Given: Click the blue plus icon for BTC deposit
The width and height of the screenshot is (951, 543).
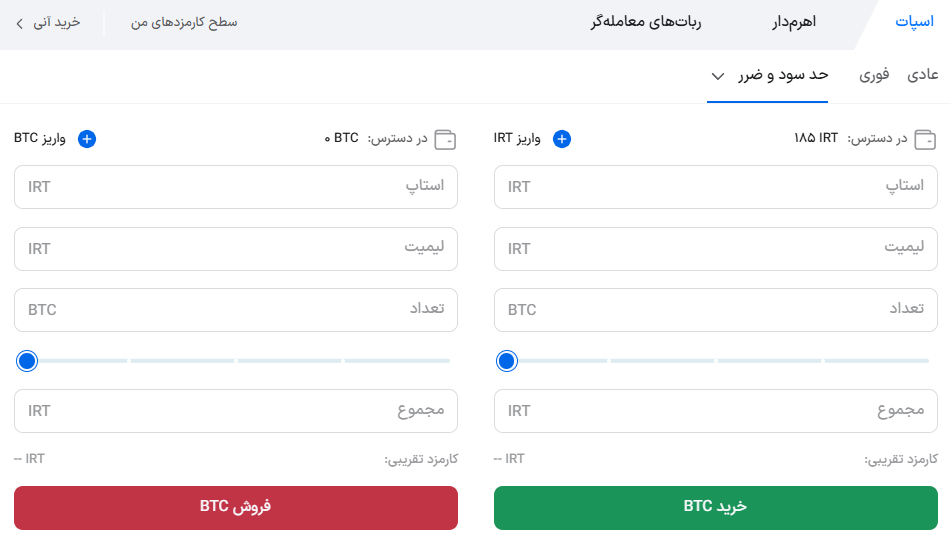Looking at the screenshot, I should (x=87, y=139).
